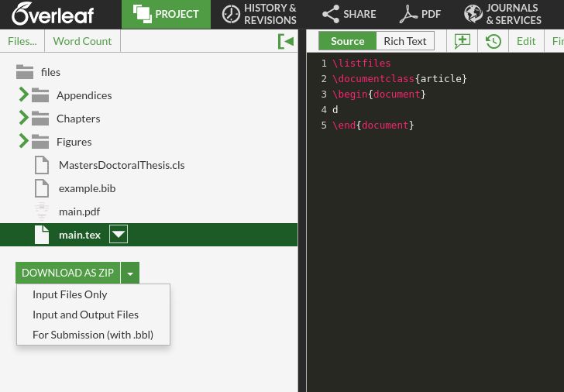Click DOWNLOAD AS ZIP button

click(67, 273)
